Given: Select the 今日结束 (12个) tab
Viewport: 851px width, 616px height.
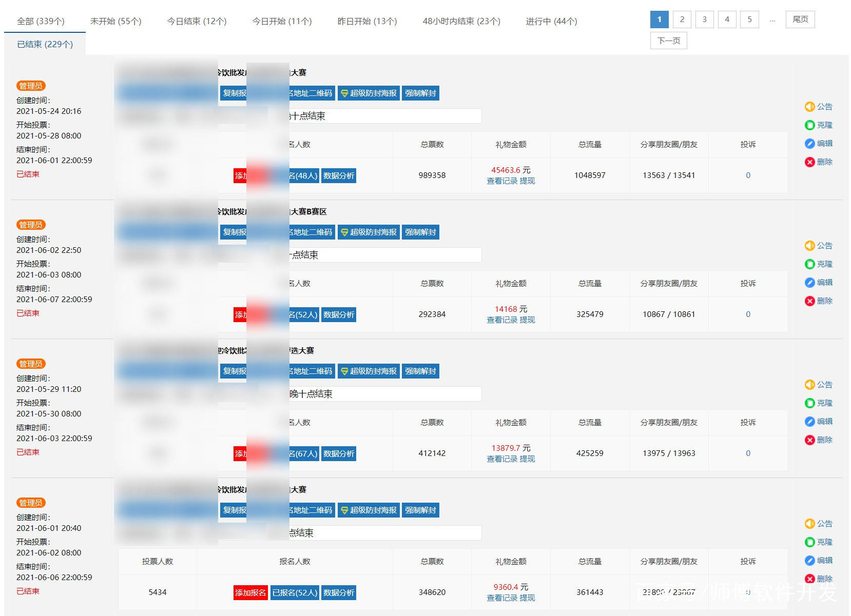Looking at the screenshot, I should coord(197,21).
